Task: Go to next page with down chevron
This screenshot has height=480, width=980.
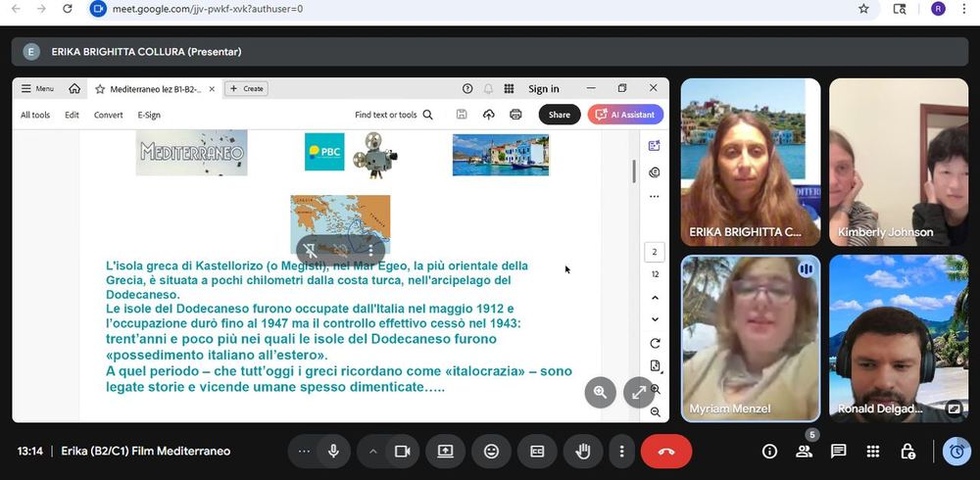Action: click(655, 319)
